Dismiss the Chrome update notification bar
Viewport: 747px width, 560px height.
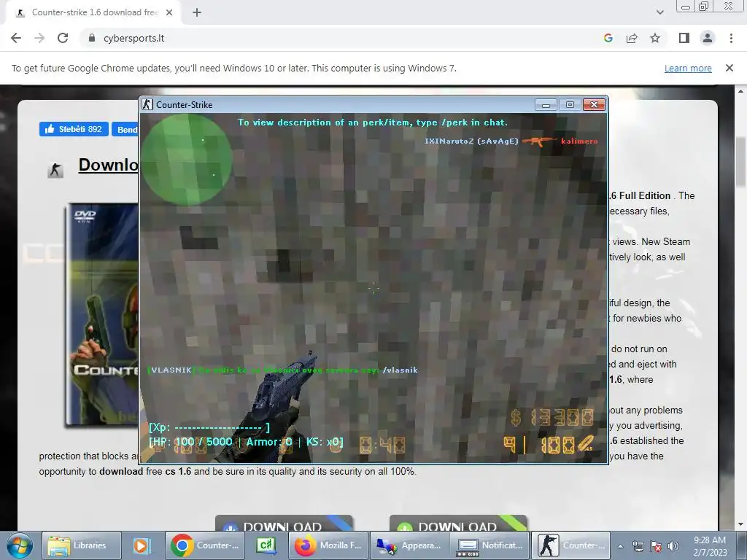coord(729,68)
